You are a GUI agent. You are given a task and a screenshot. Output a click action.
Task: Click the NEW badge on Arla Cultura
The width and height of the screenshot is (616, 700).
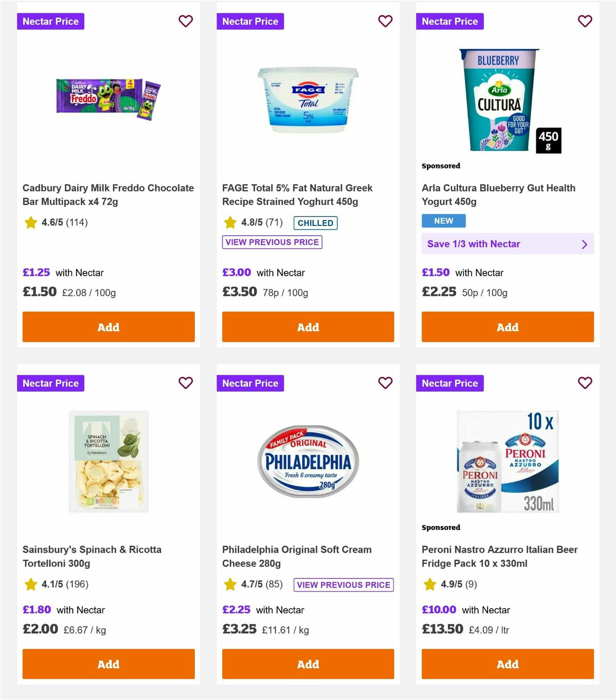(x=443, y=220)
